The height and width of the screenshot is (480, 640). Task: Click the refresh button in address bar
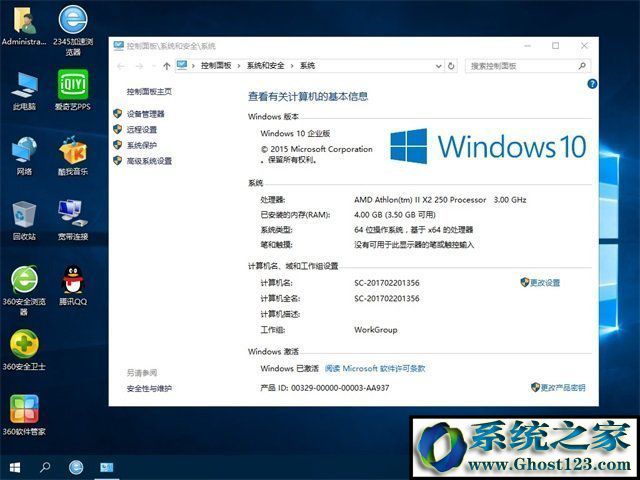(x=451, y=66)
